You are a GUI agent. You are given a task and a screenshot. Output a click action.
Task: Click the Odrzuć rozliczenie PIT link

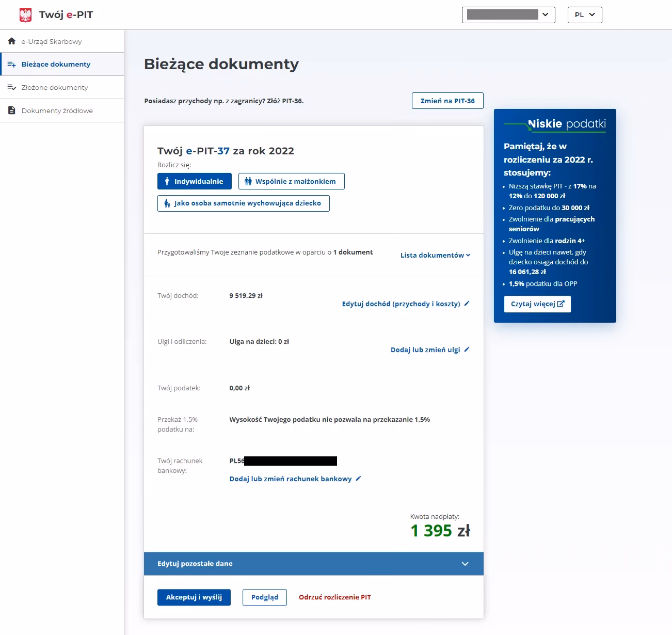(334, 597)
